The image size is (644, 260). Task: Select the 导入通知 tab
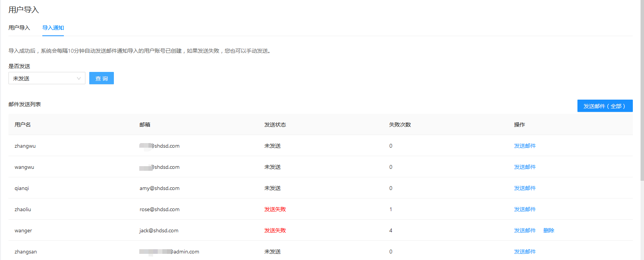(53, 28)
